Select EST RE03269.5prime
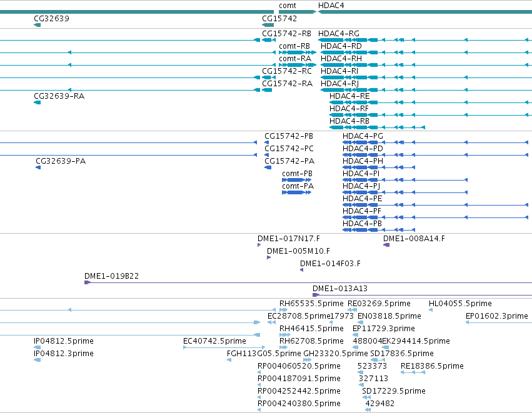The image size is (532, 413). pos(379,304)
